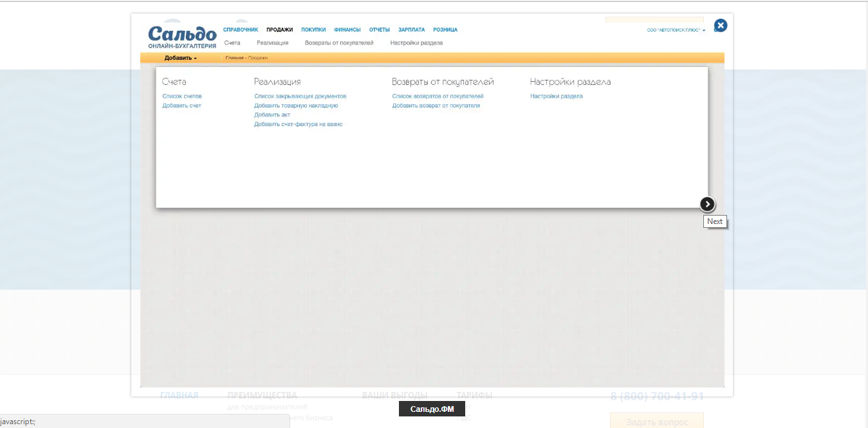This screenshot has width=868, height=428.
Task: Click Добавить акт link
Action: click(x=272, y=115)
